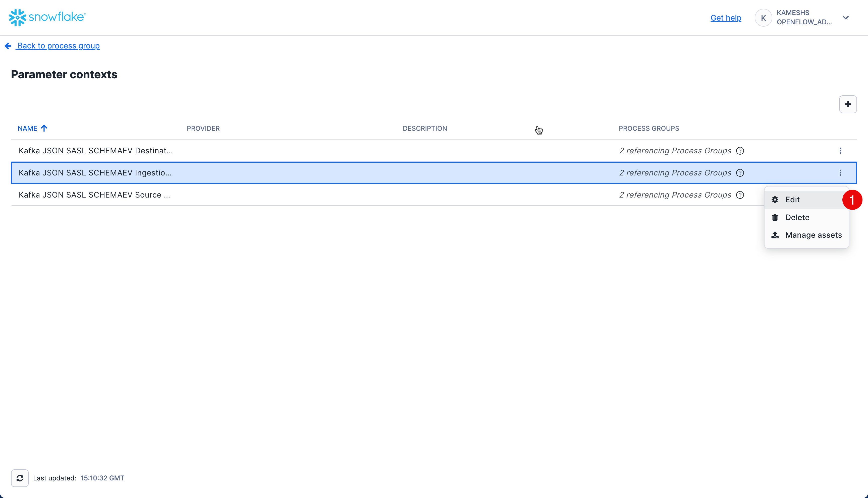Toggle NAME column sort order
The image size is (868, 498).
tap(32, 128)
